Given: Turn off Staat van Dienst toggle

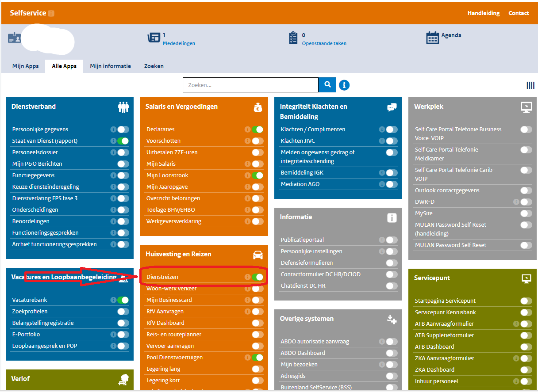Looking at the screenshot, I should tap(123, 141).
